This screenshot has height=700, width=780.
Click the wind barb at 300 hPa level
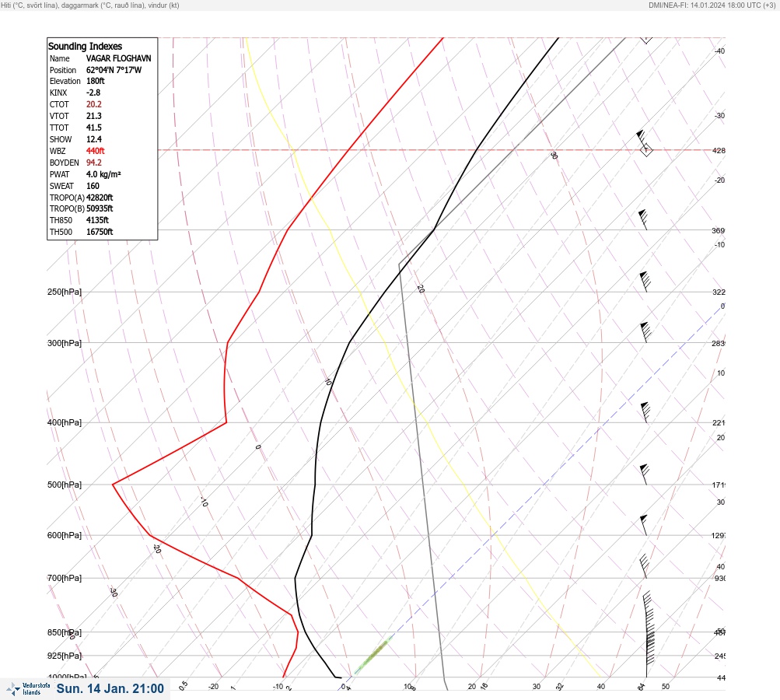pyautogui.click(x=645, y=332)
